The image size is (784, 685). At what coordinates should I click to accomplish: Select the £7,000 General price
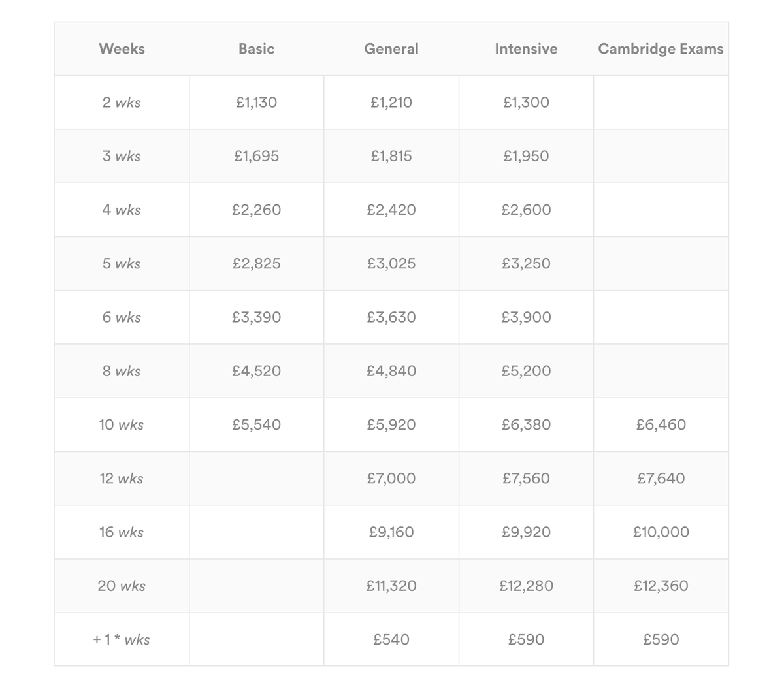point(391,479)
